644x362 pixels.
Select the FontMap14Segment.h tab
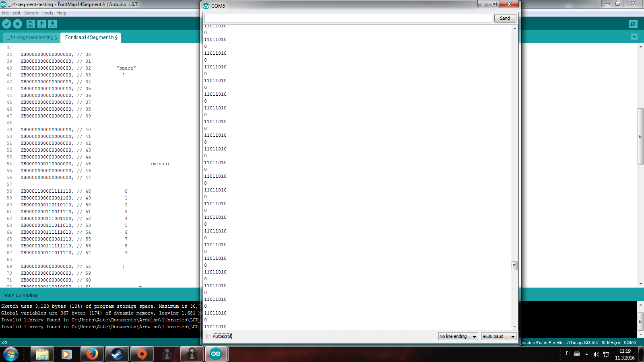coord(91,37)
